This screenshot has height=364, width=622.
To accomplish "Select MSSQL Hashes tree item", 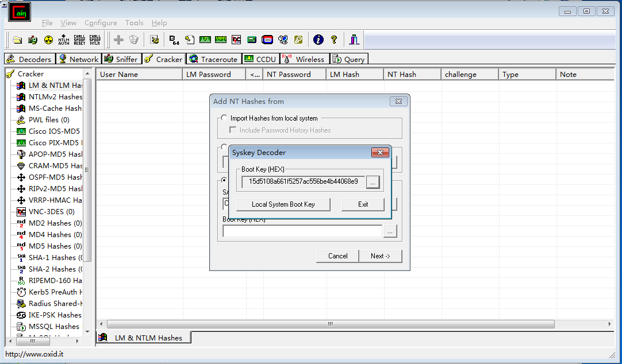I will coord(54,326).
